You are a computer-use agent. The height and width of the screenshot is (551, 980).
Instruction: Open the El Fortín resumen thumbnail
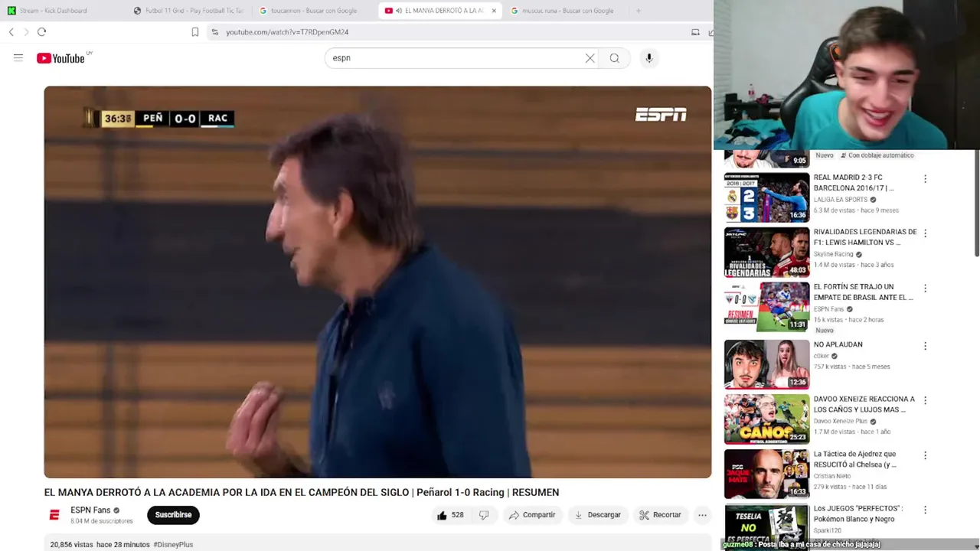tap(766, 307)
